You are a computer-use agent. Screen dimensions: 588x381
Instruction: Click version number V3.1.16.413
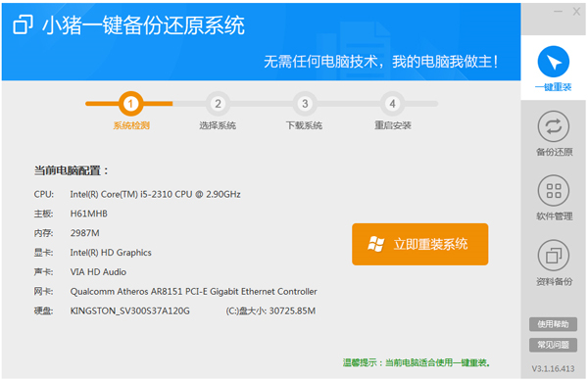pos(553,369)
